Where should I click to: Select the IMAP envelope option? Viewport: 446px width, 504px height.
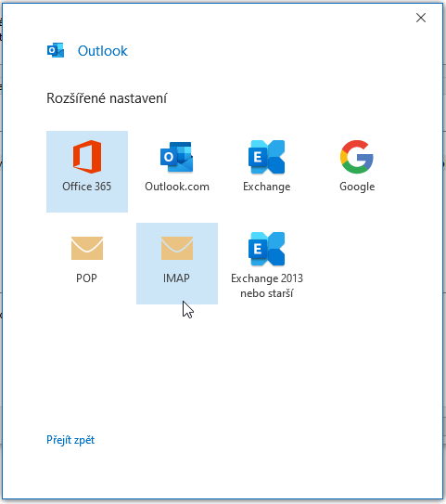pos(177,264)
